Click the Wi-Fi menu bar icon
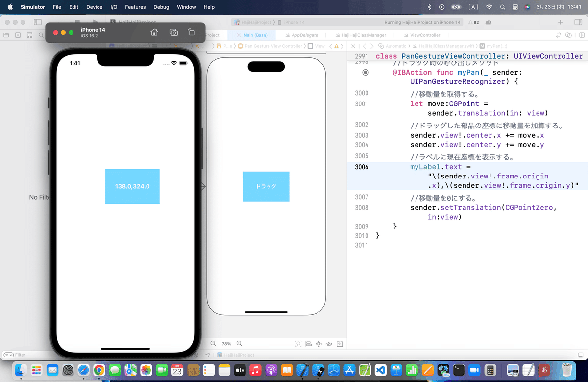 tap(489, 7)
